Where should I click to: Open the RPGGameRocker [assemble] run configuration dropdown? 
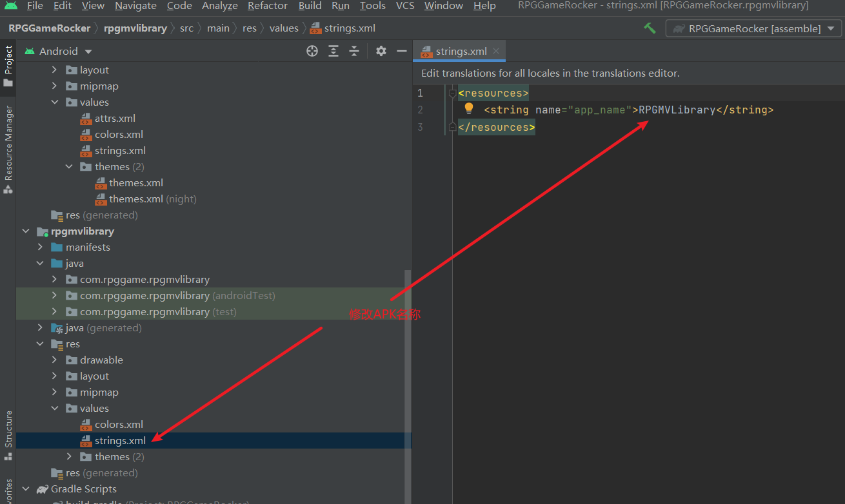(x=754, y=28)
